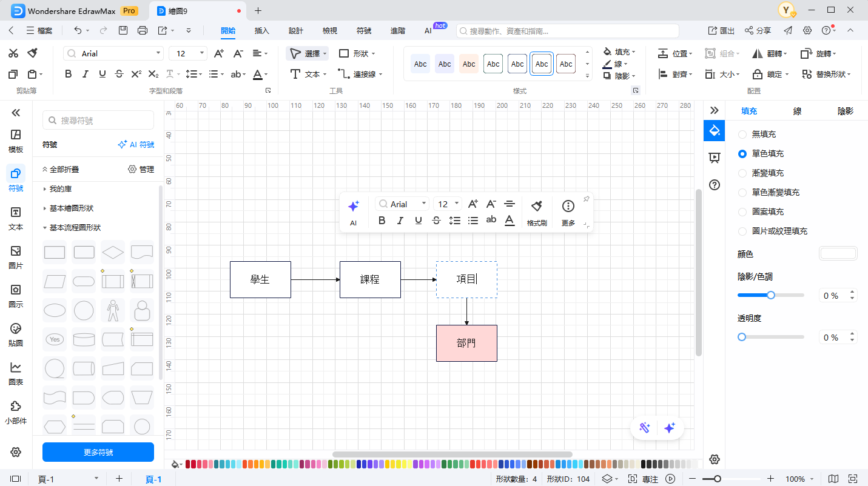Viewport: 868px width, 486px height.
Task: Click the 更多符號 button
Action: click(98, 452)
